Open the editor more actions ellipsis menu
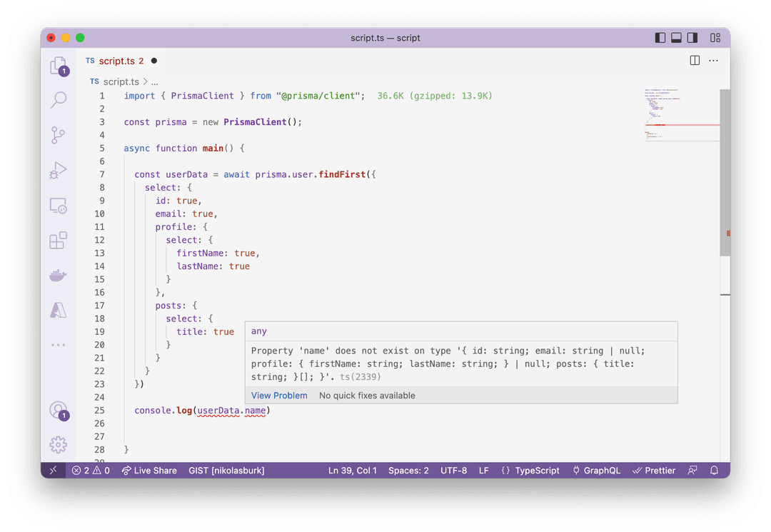 coord(713,61)
